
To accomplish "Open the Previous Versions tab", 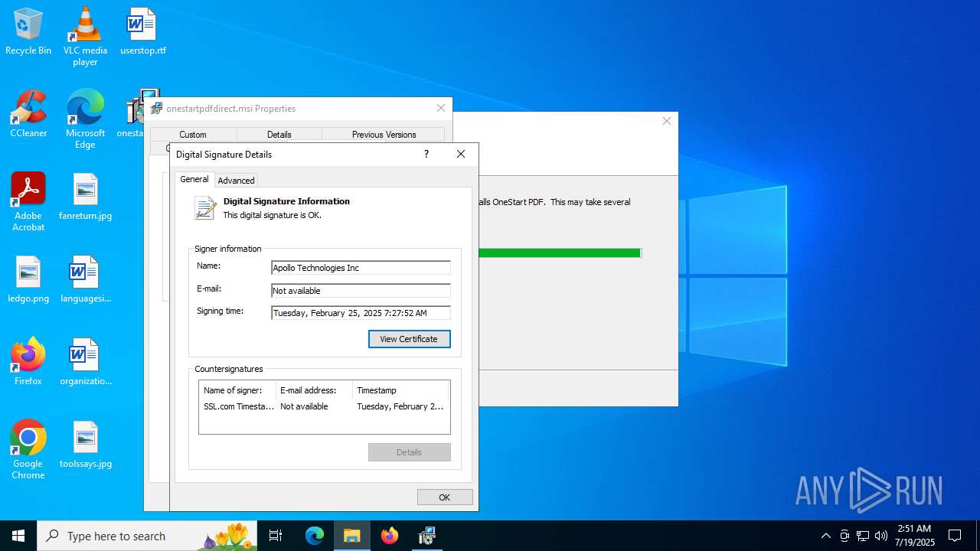I will 384,135.
